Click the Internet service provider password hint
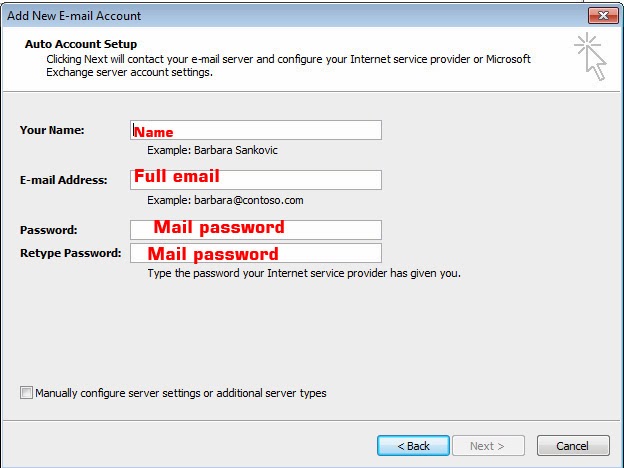This screenshot has height=468, width=624. pyautogui.click(x=303, y=272)
